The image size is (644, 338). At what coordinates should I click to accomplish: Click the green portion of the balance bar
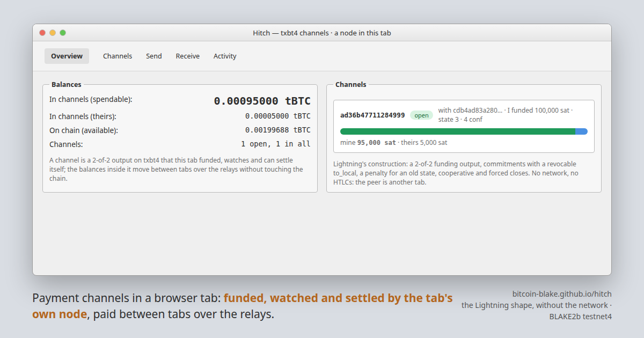458,131
